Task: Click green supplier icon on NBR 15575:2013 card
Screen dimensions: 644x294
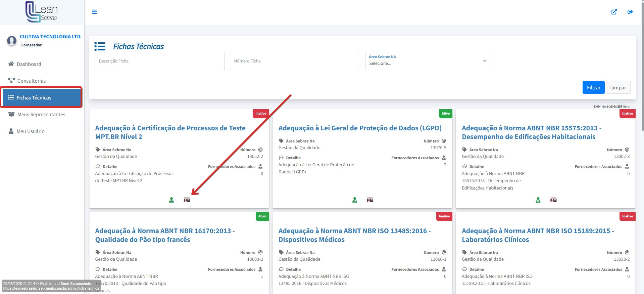Action: click(538, 200)
